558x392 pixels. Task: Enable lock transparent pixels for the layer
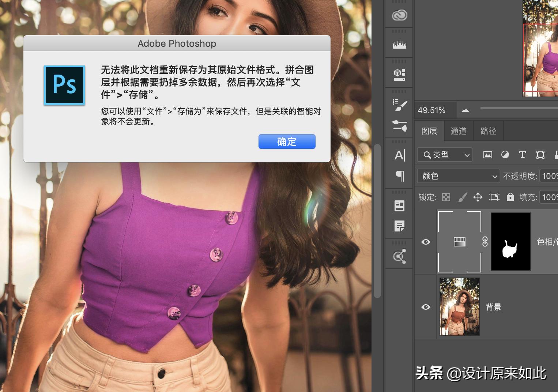(446, 197)
